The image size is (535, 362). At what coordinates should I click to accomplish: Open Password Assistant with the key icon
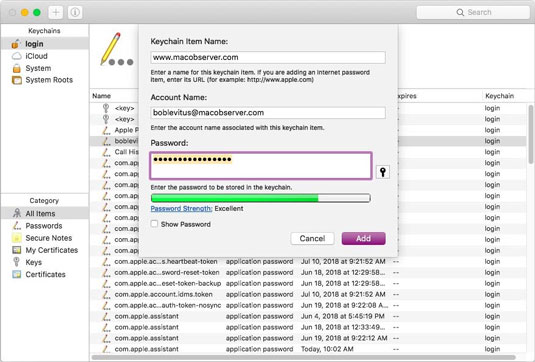tap(383, 172)
